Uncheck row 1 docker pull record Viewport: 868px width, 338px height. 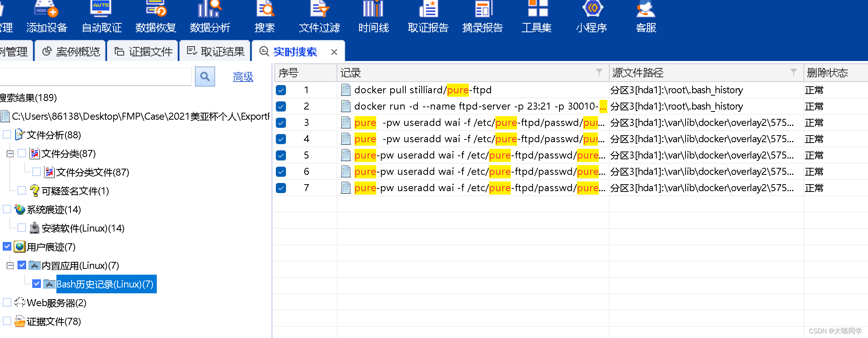click(x=281, y=90)
